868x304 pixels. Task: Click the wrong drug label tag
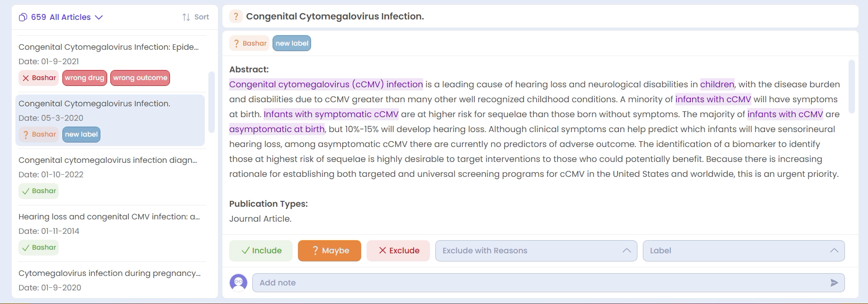[x=85, y=78]
